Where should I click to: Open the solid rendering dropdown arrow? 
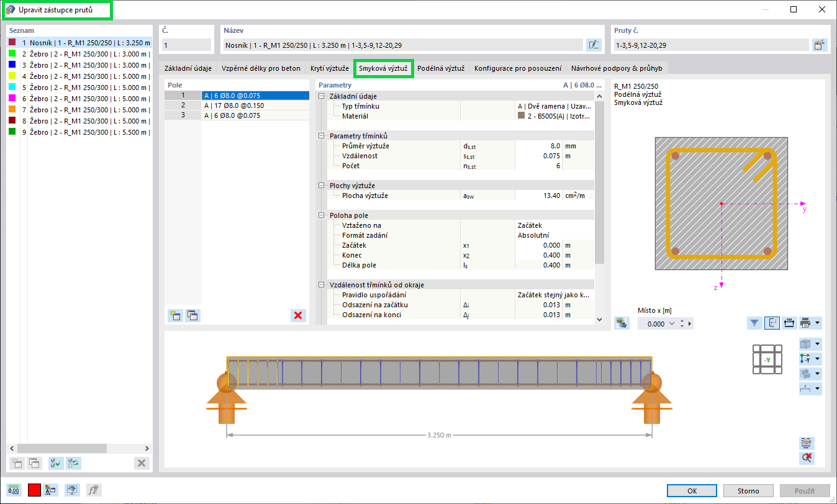(818, 374)
